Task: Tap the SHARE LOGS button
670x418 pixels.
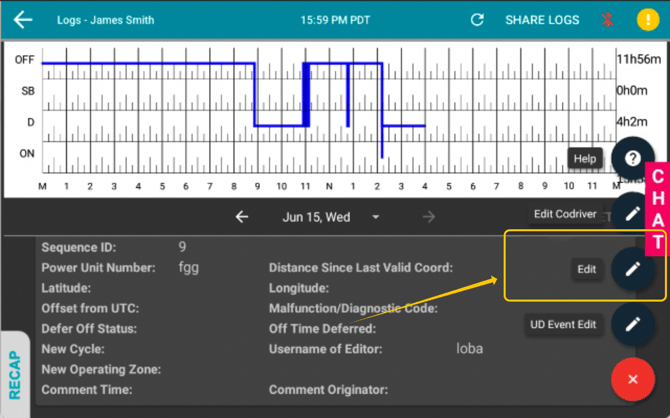Action: (542, 20)
